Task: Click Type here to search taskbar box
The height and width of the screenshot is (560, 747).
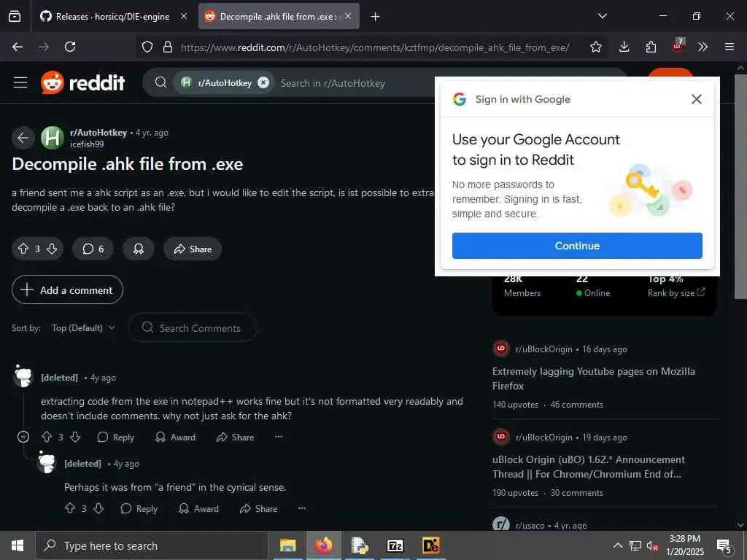Action: click(151, 545)
